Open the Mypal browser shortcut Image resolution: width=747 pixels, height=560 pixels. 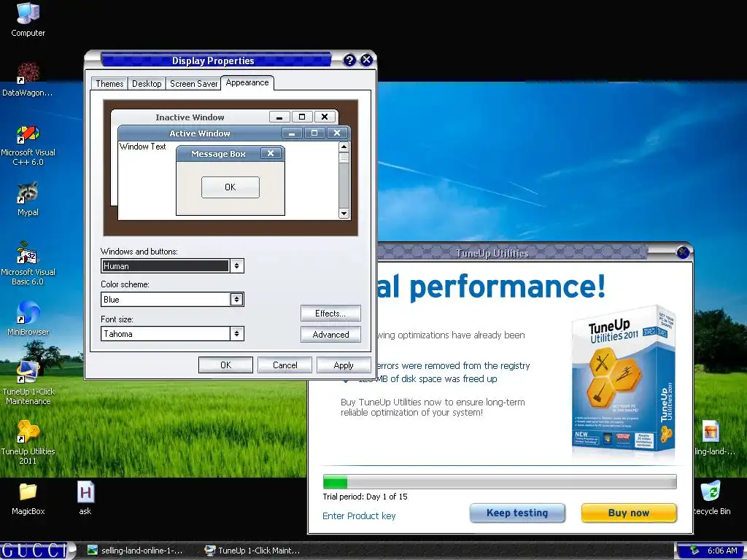pos(28,198)
